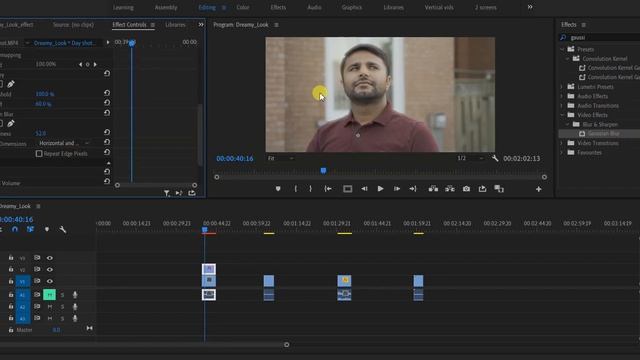
Task: Open the 1/2 playback resolution dropdown
Action: pyautogui.click(x=470, y=158)
